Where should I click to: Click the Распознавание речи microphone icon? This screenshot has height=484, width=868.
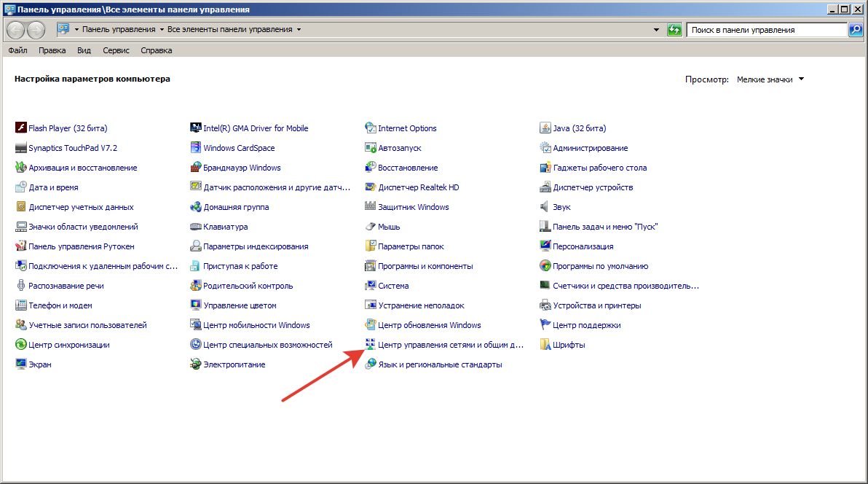click(x=21, y=286)
